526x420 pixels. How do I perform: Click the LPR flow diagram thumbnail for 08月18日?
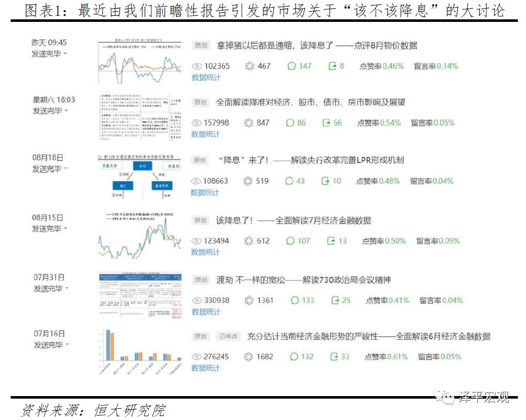[140, 177]
